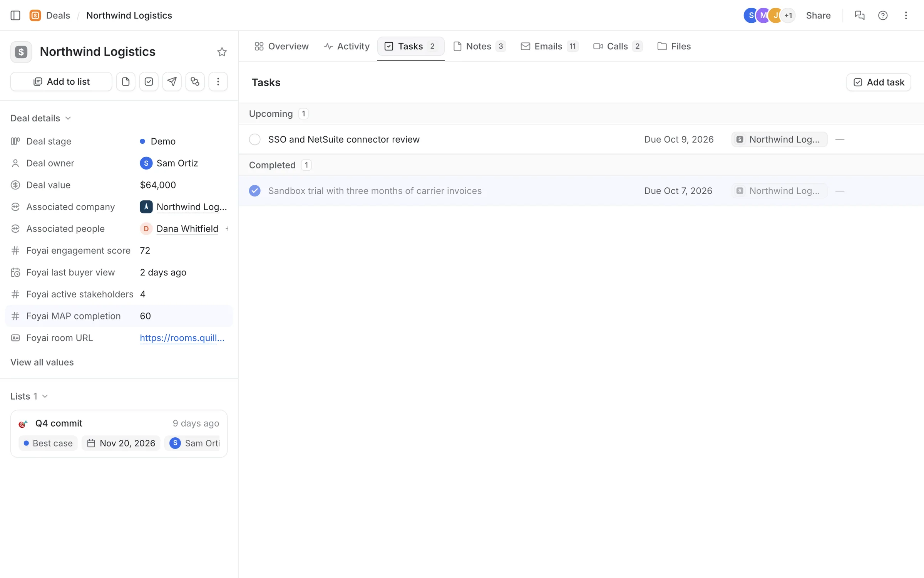Open the help question mark icon

883,15
